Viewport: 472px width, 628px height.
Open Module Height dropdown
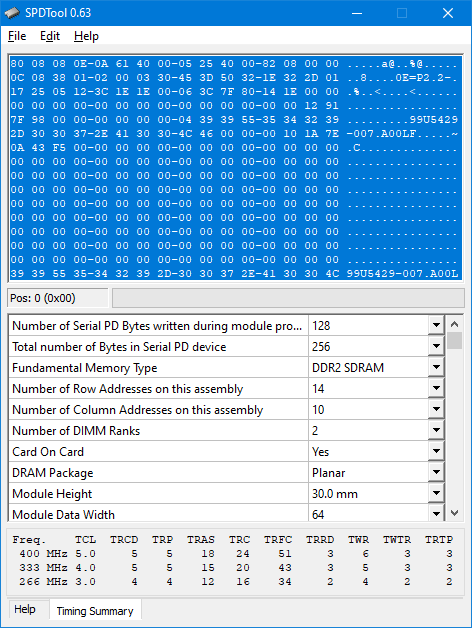point(436,493)
